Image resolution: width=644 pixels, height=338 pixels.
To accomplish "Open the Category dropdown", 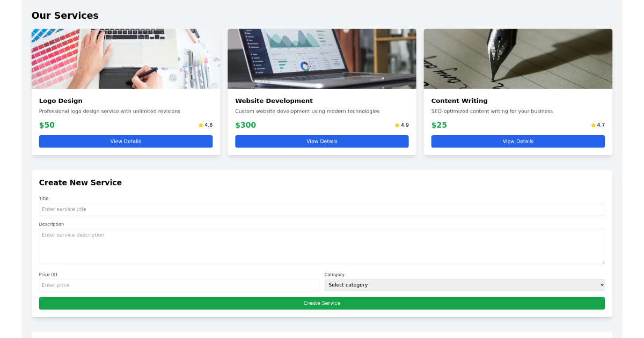I will click(464, 285).
